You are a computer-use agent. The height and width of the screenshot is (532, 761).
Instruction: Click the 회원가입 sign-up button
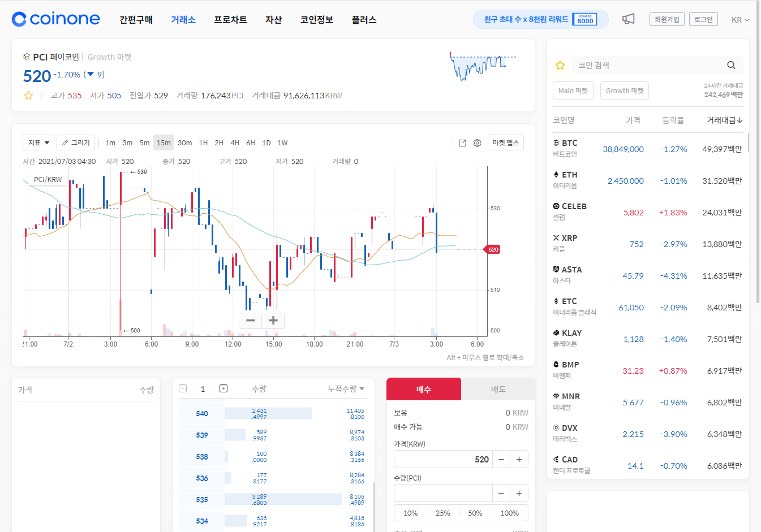(x=667, y=19)
